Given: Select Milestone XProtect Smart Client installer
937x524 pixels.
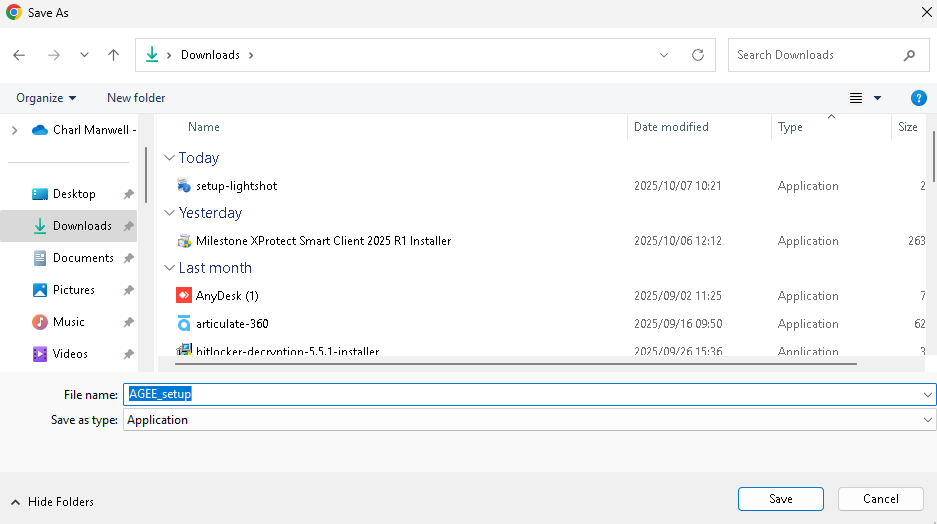Looking at the screenshot, I should pyautogui.click(x=323, y=241).
